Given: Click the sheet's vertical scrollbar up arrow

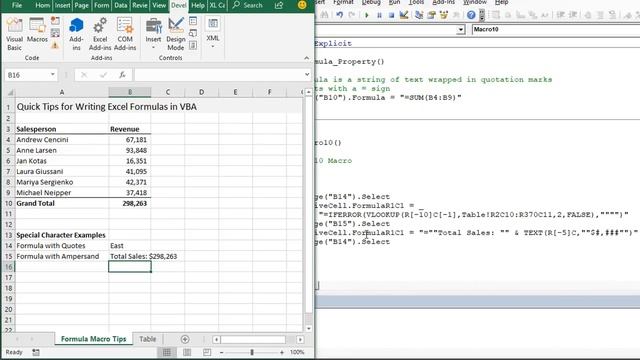Looking at the screenshot, I should [309, 92].
